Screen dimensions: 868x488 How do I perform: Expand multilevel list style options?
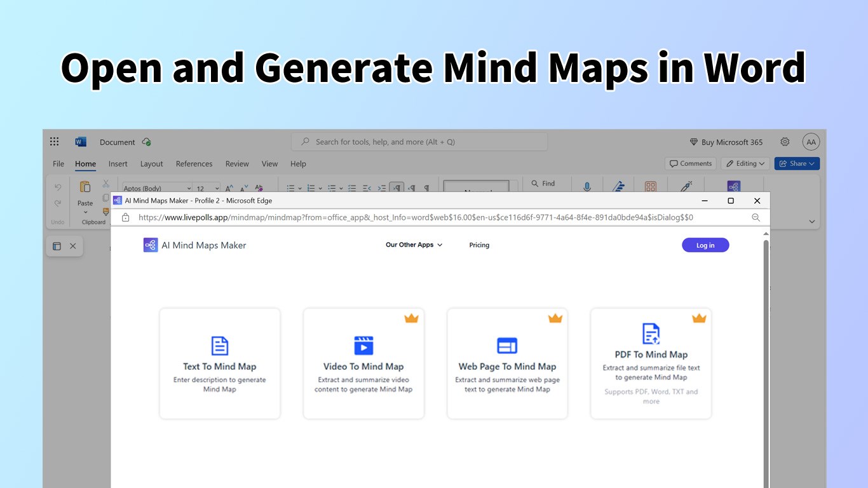click(341, 188)
